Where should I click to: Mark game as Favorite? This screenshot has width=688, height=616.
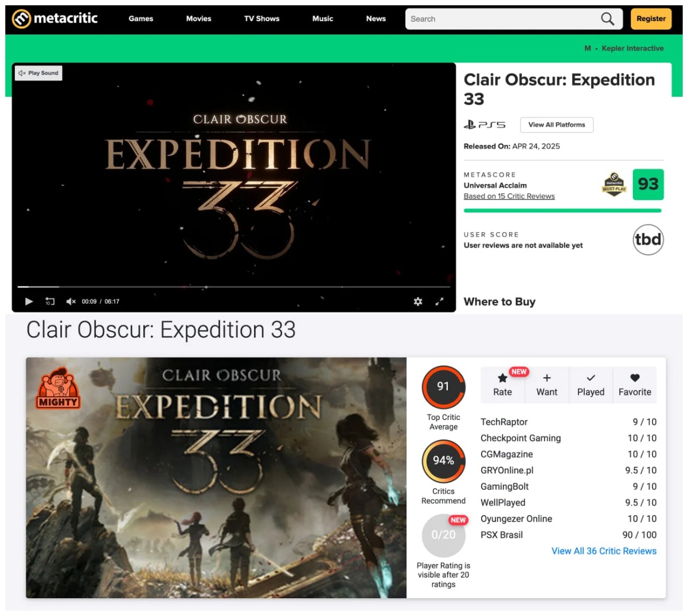635,385
